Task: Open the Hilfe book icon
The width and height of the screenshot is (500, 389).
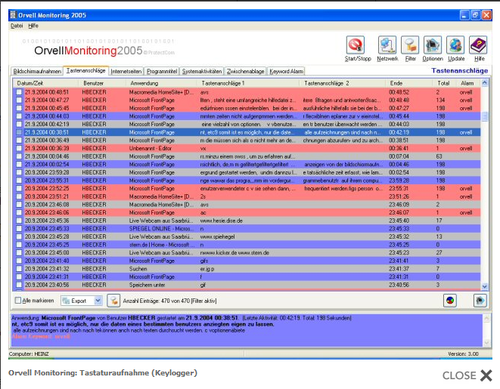Action: [x=478, y=45]
